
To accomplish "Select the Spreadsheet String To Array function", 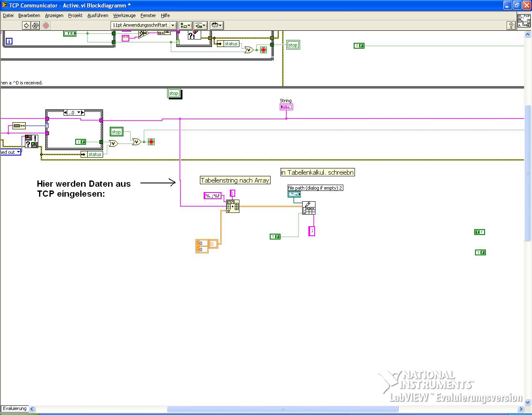I will 233,206.
